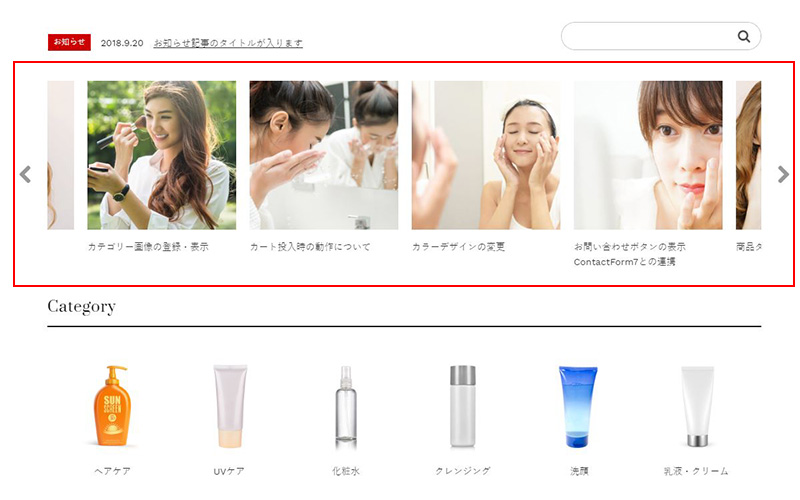Image resolution: width=800 pixels, height=500 pixels.
Task: Open the woman applying makeup brush thumbnail
Action: (162, 155)
